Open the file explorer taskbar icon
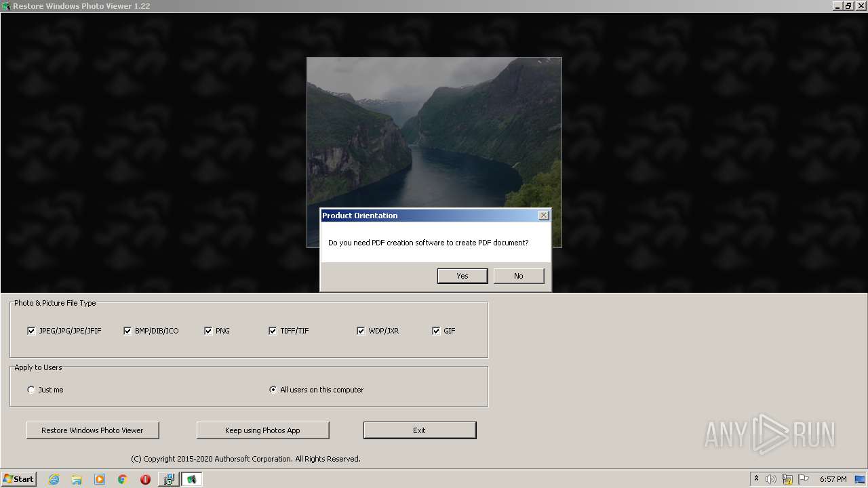The image size is (868, 488). tap(77, 479)
